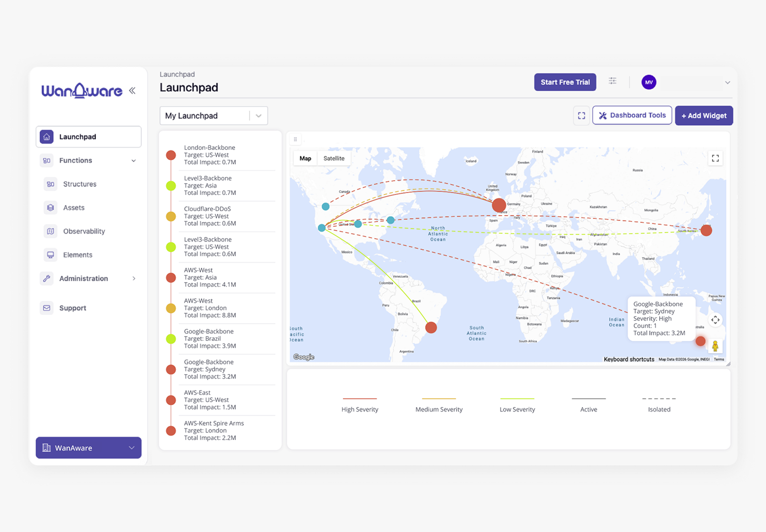Open Elements from the sidebar
This screenshot has width=766, height=532.
coord(78,255)
